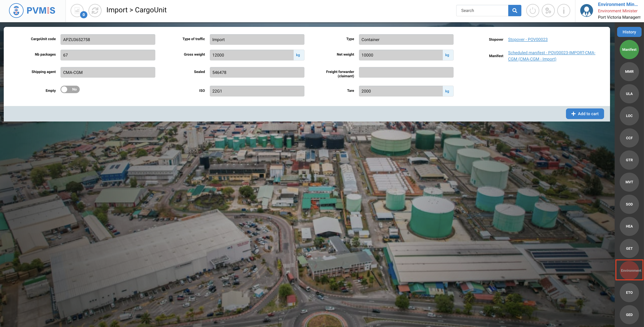
Task: Click the Gross weight kg unit
Action: [298, 55]
